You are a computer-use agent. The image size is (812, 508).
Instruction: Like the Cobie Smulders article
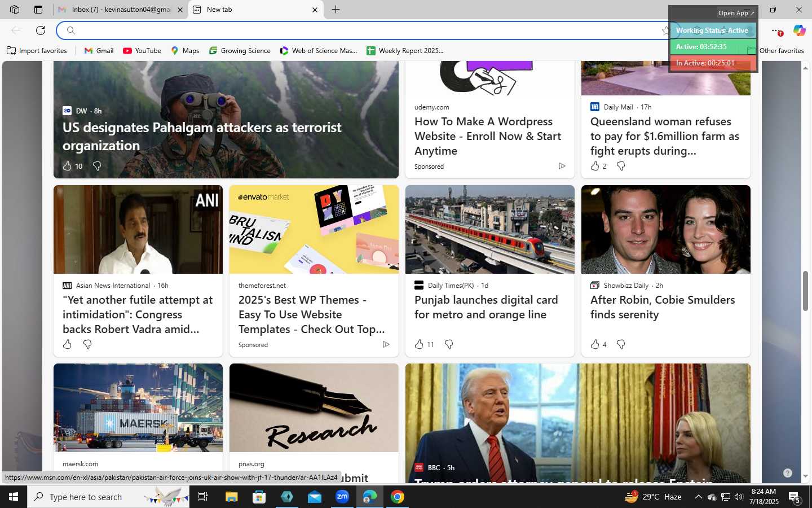pos(595,344)
